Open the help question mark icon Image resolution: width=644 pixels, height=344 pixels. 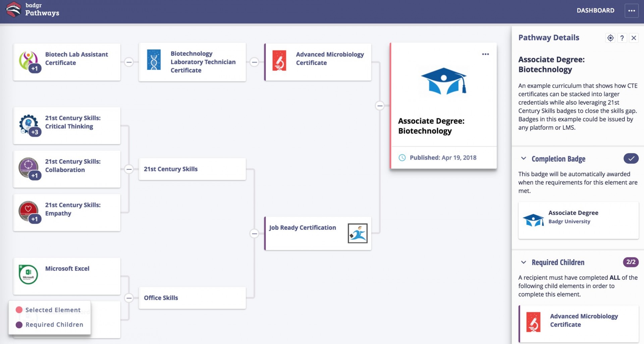(x=622, y=38)
